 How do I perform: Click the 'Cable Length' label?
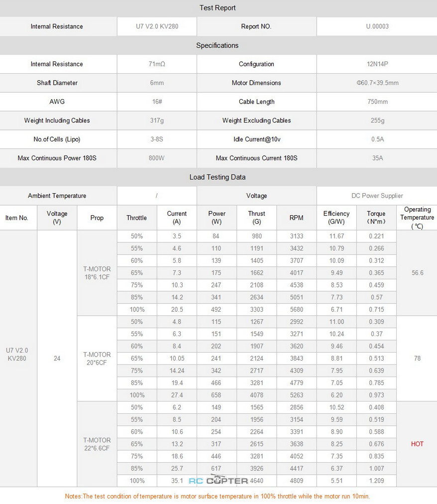(256, 102)
